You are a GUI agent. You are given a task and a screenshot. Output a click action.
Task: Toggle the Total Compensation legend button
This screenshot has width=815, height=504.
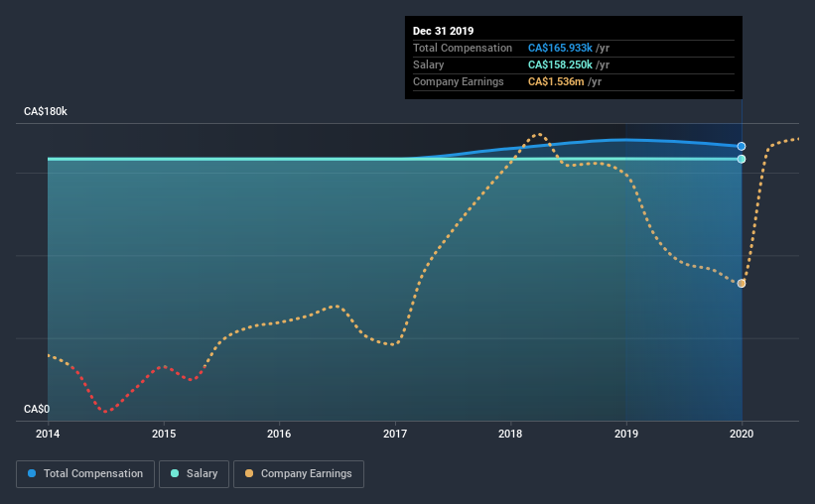(85, 474)
